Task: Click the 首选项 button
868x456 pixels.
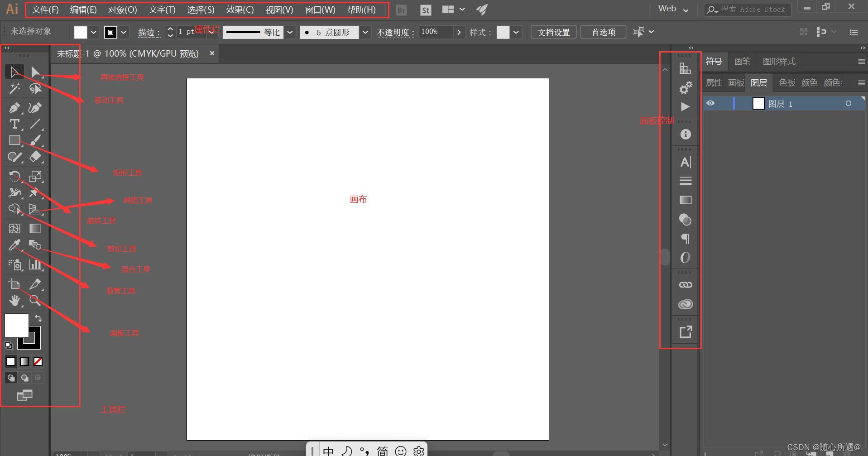Action: coord(604,32)
